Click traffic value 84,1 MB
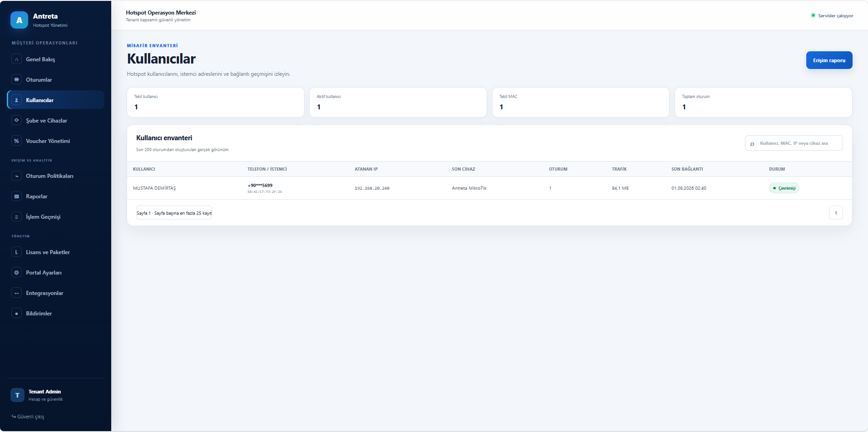 (x=620, y=188)
